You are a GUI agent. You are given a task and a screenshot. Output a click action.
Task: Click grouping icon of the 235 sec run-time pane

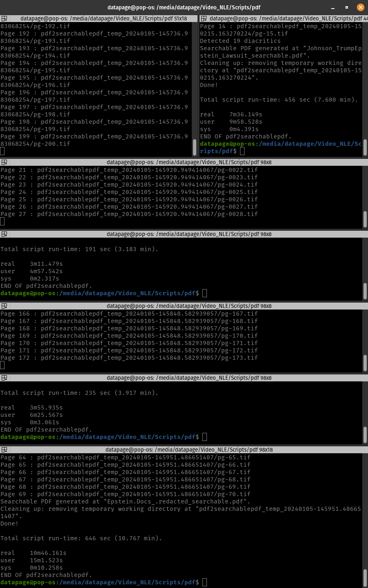(x=4, y=378)
